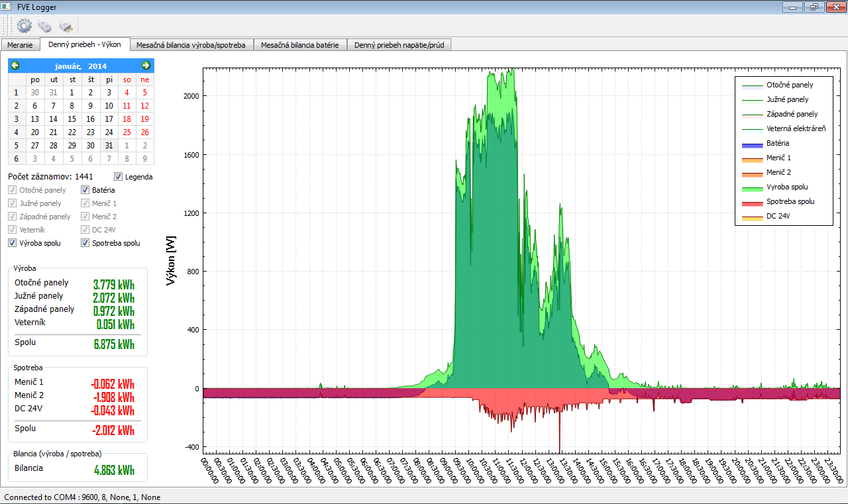Image resolution: width=848 pixels, height=504 pixels.
Task: Open Mesačná bilancia výroba/spotreba tab
Action: click(191, 45)
